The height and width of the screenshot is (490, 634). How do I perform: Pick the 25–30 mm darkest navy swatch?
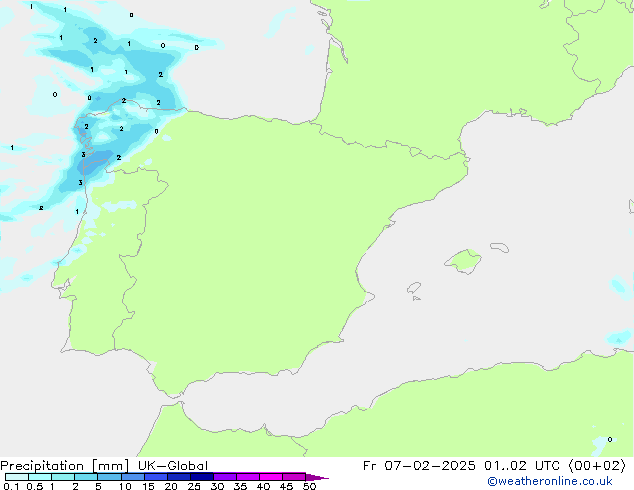pyautogui.click(x=202, y=477)
